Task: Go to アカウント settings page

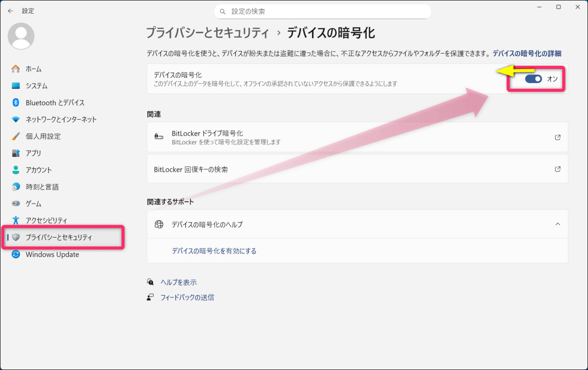Action: [39, 170]
